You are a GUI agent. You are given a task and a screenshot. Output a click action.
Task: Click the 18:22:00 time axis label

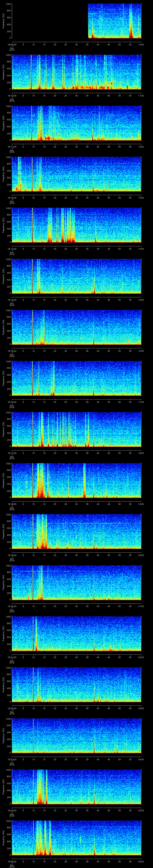[x=12, y=708]
